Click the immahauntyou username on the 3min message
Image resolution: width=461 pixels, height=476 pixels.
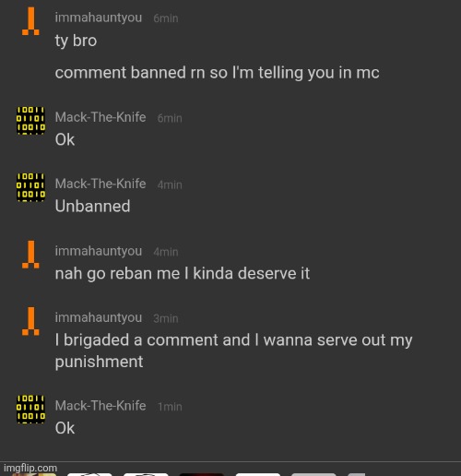(99, 317)
